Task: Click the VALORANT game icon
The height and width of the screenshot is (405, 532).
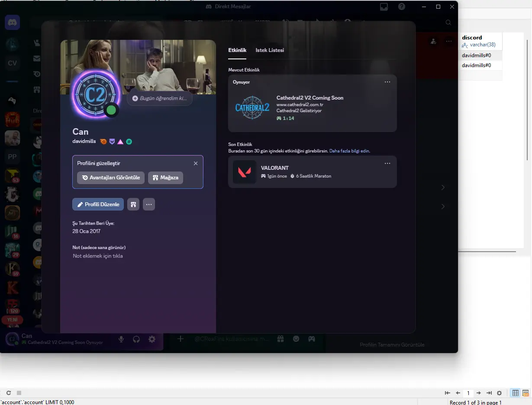Action: [x=244, y=172]
